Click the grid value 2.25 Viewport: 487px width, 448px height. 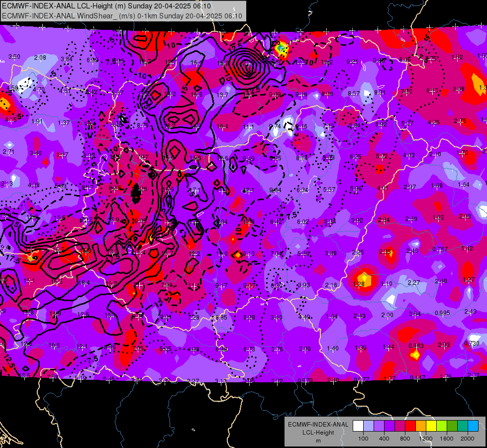tap(358, 252)
